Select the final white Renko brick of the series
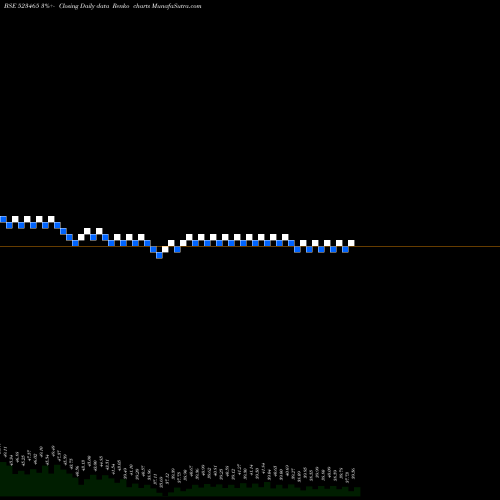Viewport: 500px width, 500px height. (351, 243)
